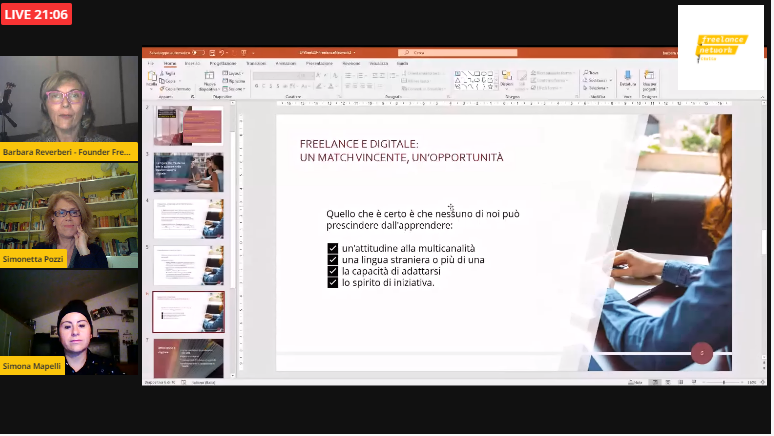Image resolution: width=774 pixels, height=436 pixels.
Task: Click the Cerca search box
Action: (458, 52)
